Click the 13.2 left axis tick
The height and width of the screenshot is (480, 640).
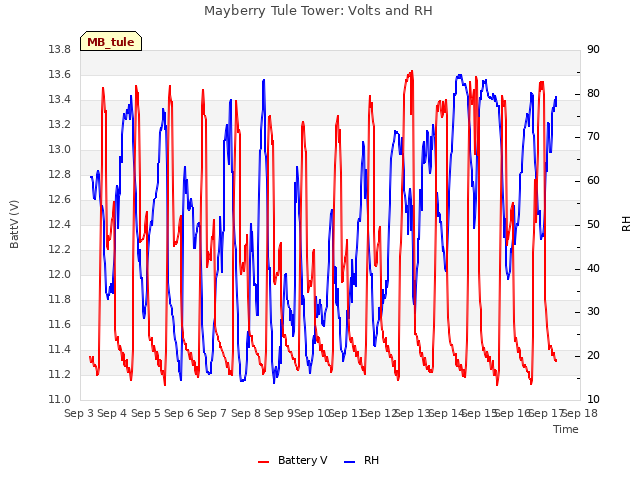[60, 124]
